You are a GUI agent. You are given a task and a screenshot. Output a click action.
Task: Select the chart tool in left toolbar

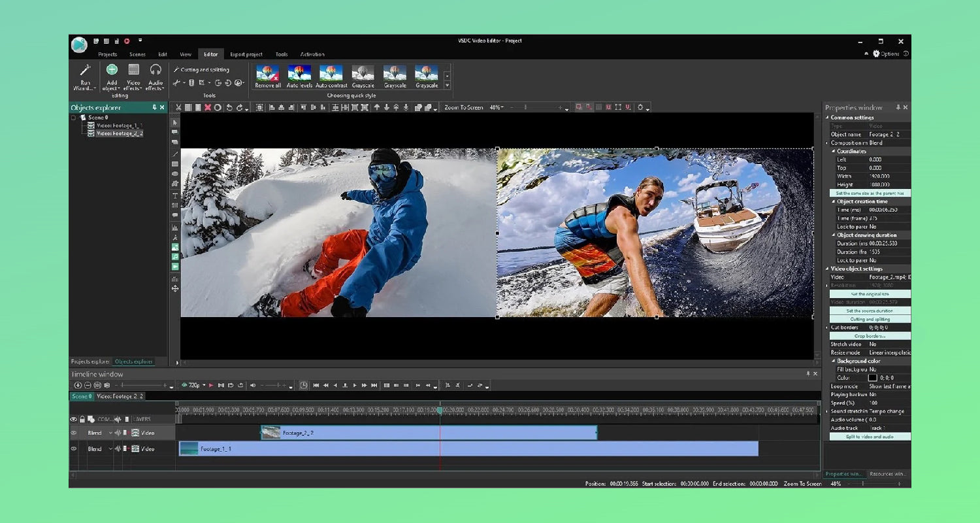click(x=175, y=228)
